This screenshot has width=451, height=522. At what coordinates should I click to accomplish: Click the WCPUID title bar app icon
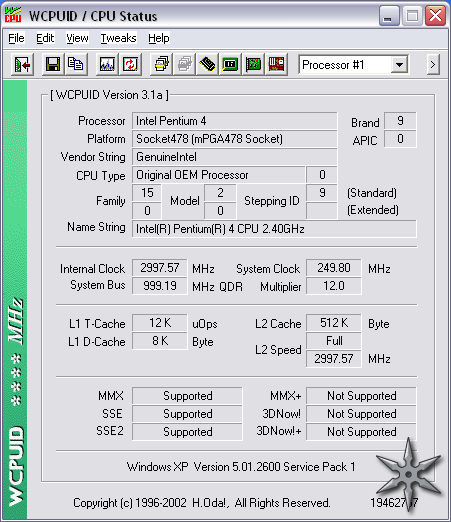click(13, 15)
